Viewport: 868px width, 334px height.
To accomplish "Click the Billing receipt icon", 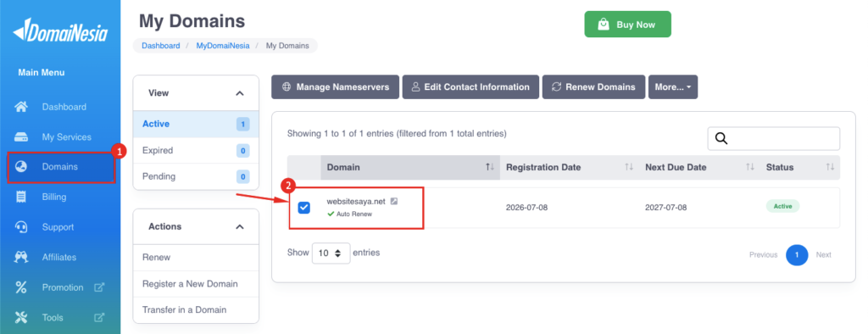I will pos(21,197).
